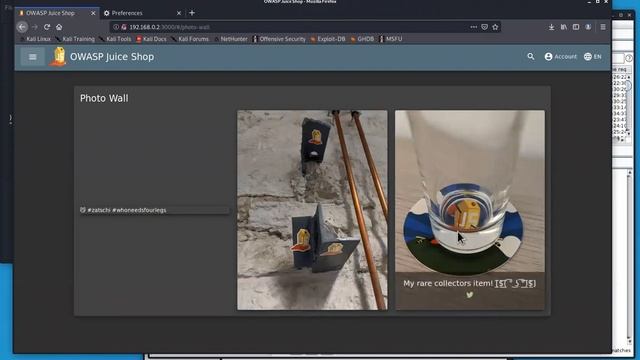This screenshot has width=640, height=360.
Task: Close the OWASP Juice Shop tab
Action: point(93,13)
